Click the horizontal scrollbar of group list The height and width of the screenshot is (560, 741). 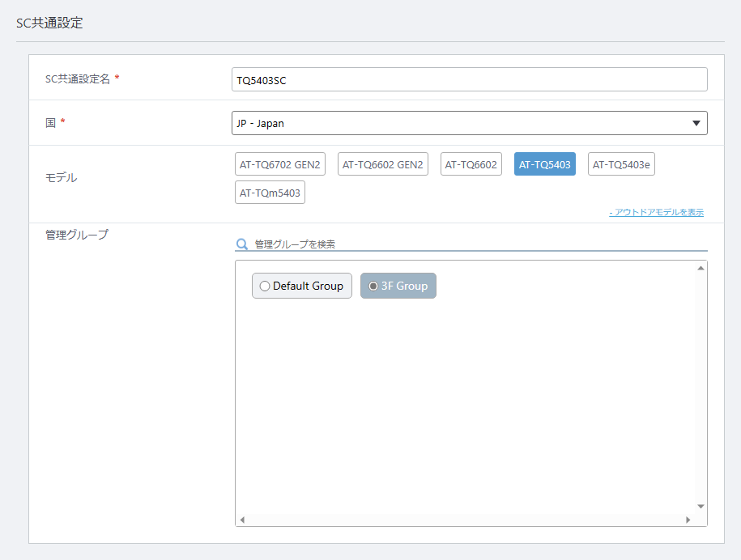pyautogui.click(x=465, y=520)
